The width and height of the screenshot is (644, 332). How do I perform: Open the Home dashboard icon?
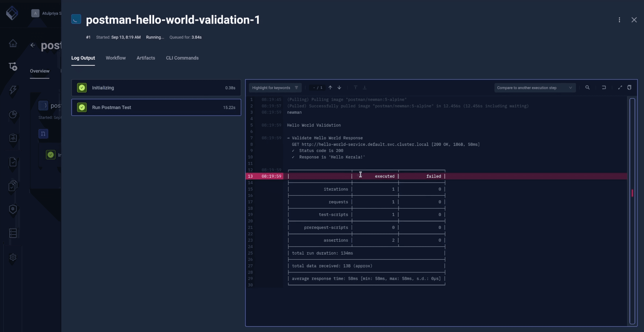[13, 43]
